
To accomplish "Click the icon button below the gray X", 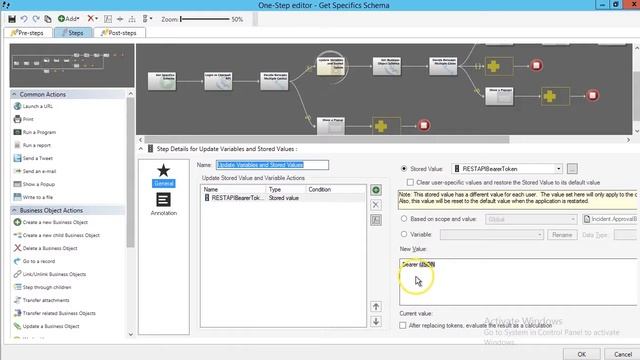I will click(x=376, y=220).
